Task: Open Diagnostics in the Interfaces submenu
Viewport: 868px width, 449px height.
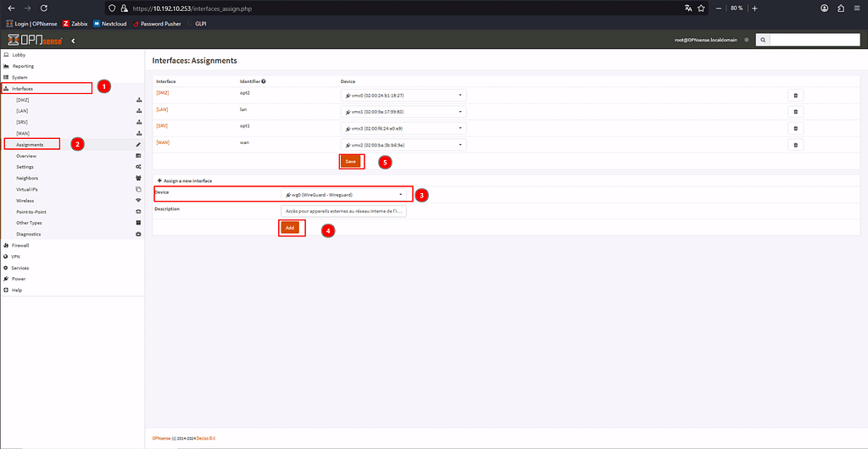Action: click(x=28, y=234)
